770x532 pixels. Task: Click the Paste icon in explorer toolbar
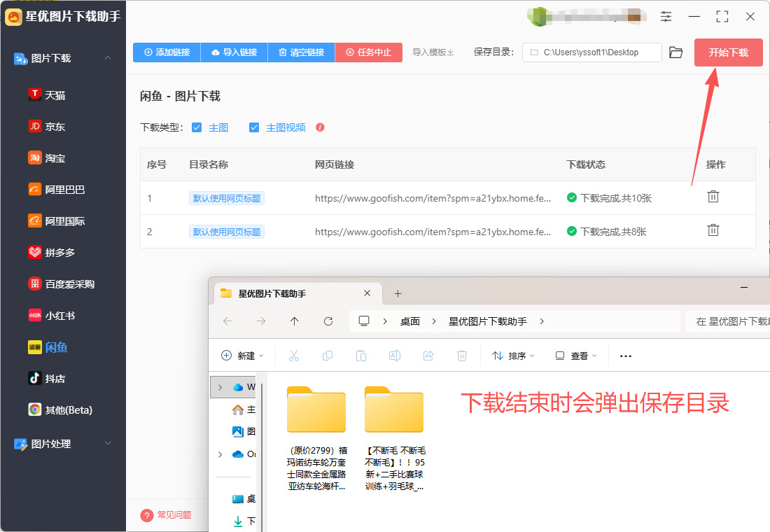coord(361,356)
